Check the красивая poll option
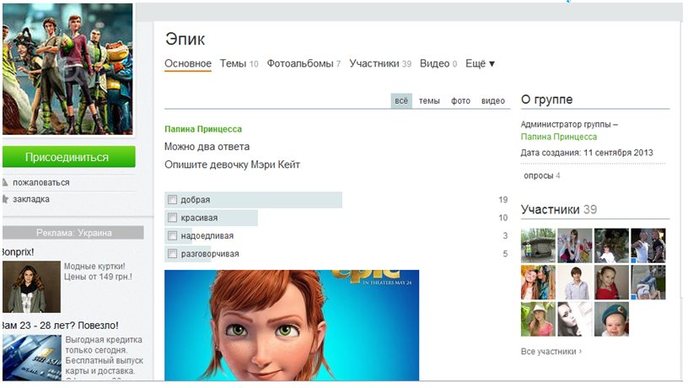Image resolution: width=688 pixels, height=388 pixels. click(172, 218)
